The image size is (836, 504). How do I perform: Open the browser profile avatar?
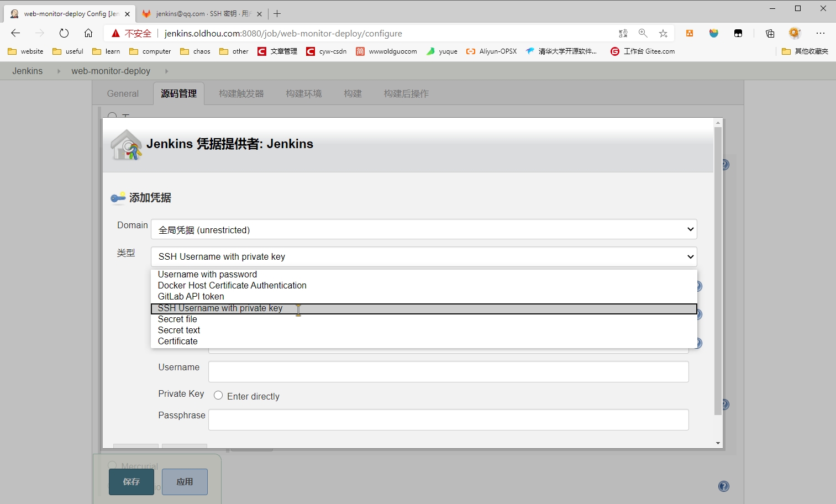pyautogui.click(x=795, y=33)
